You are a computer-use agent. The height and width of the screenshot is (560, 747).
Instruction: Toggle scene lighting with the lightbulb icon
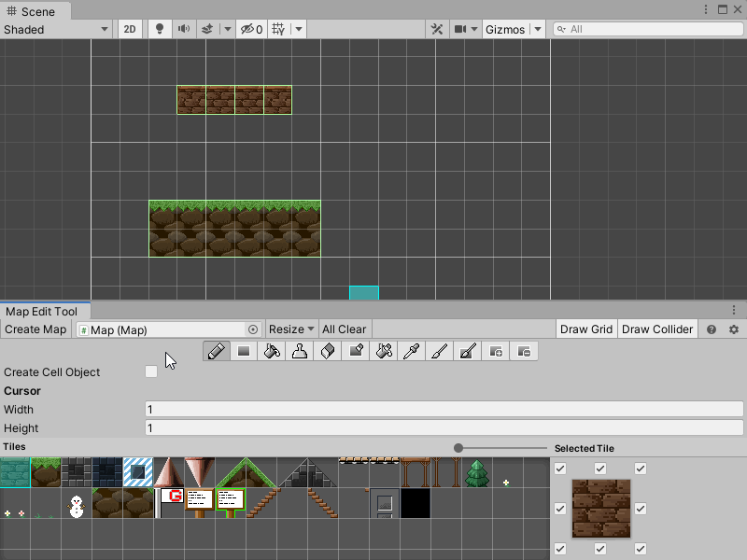click(x=160, y=29)
